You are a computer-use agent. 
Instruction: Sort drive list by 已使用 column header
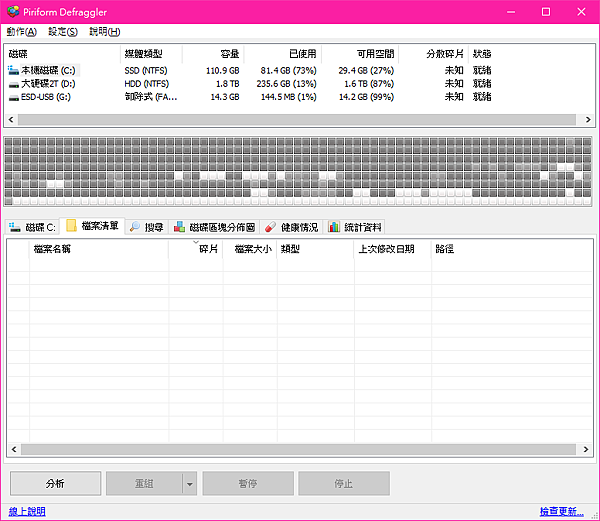[x=283, y=54]
